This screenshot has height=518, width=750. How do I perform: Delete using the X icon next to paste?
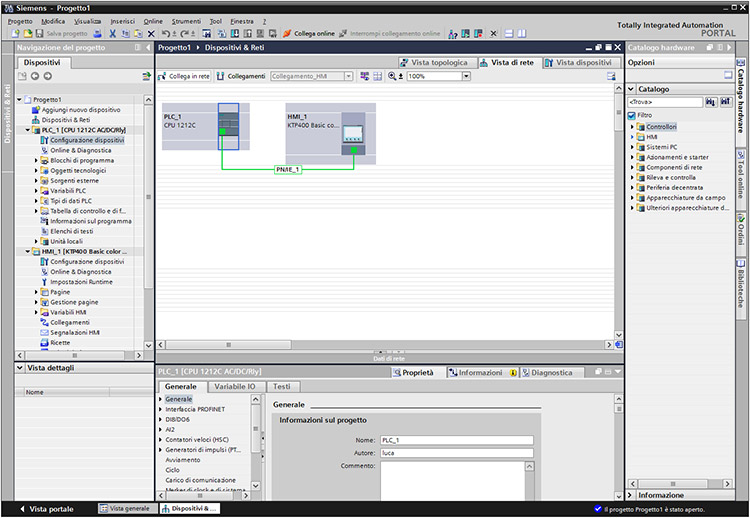click(151, 33)
